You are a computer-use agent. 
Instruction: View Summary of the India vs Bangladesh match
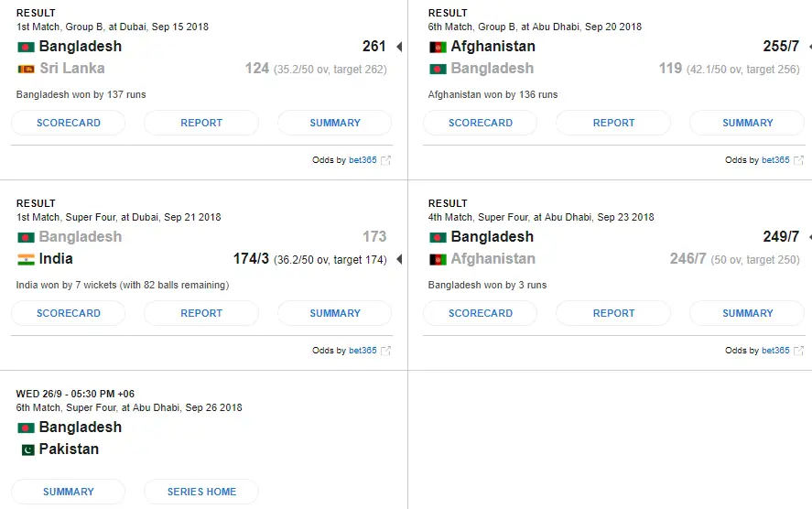point(335,313)
